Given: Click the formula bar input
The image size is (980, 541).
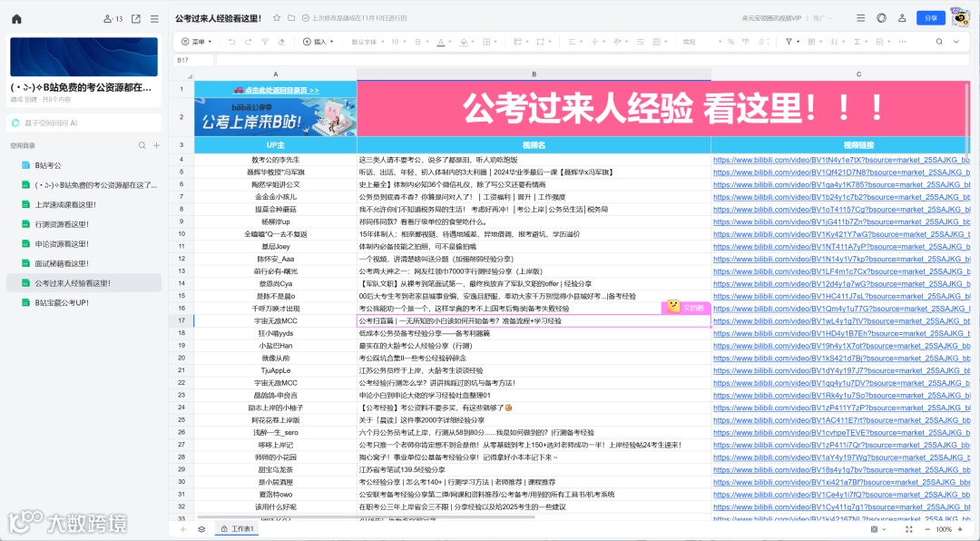Looking at the screenshot, I should click(593, 60).
